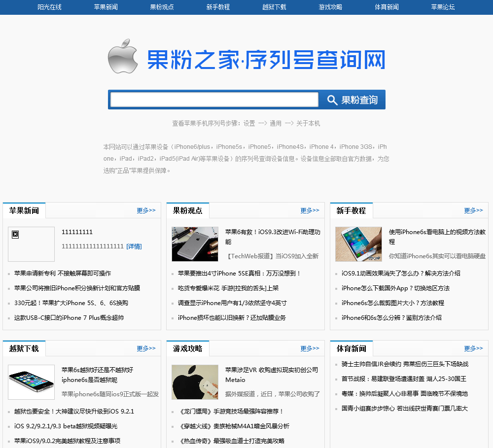493x448 pixels.
Task: Open 越狱下载 in the top navigation bar
Action: 274,7
